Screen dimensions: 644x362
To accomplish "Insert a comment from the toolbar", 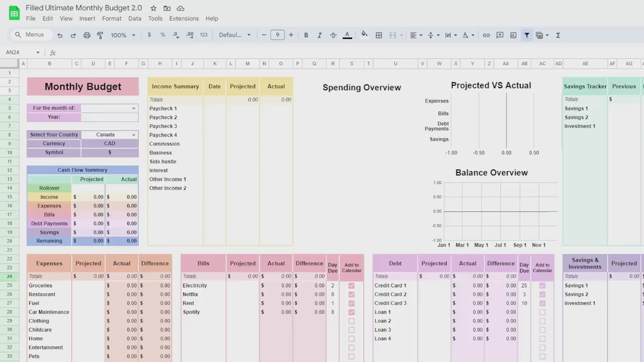I will (x=500, y=35).
